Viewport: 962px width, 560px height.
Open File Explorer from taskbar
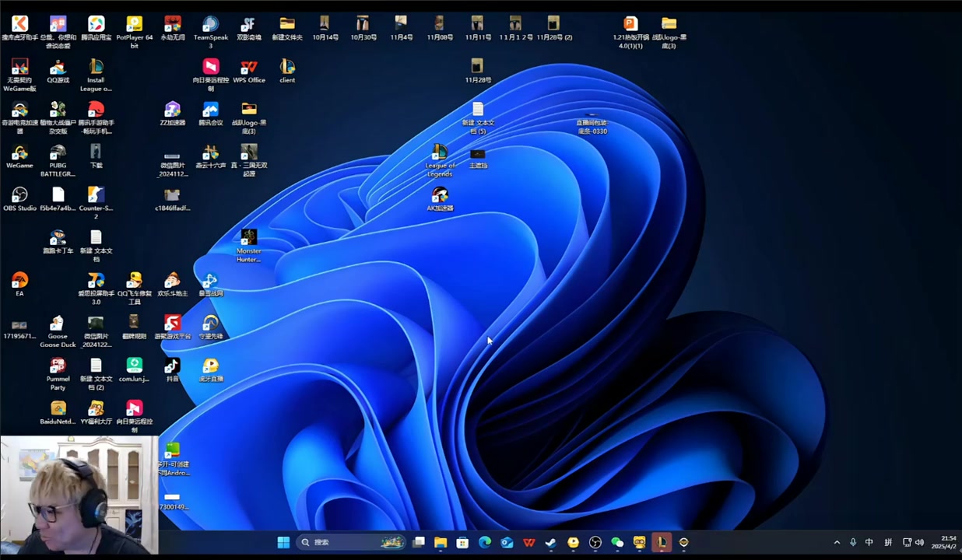(441, 542)
